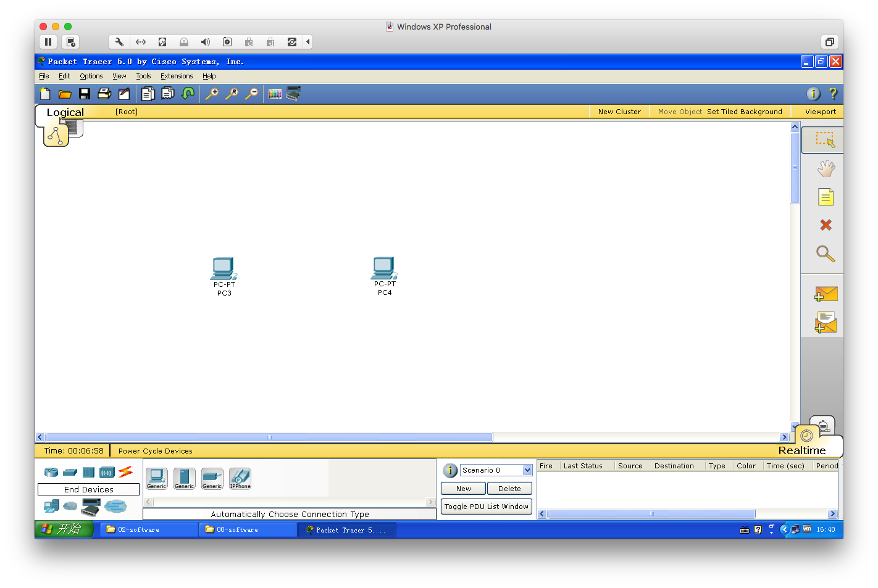
Task: Choose the Add Simple PDU envelope
Action: [x=826, y=294]
